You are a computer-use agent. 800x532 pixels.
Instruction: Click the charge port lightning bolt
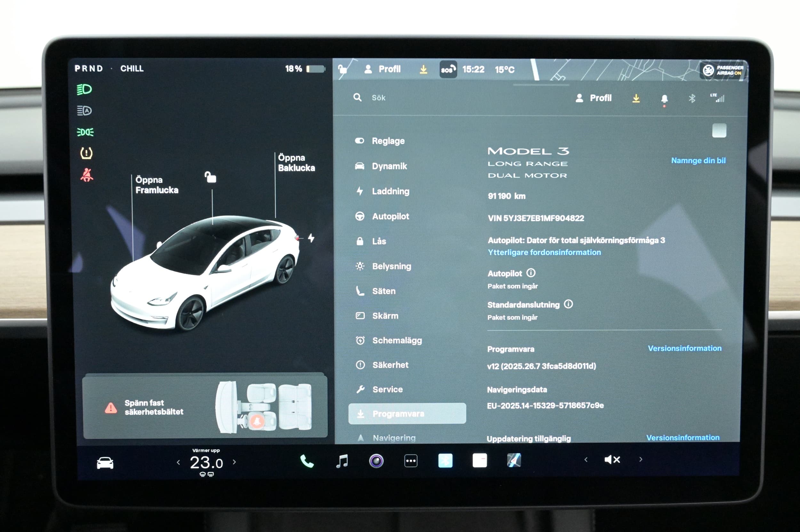(311, 238)
